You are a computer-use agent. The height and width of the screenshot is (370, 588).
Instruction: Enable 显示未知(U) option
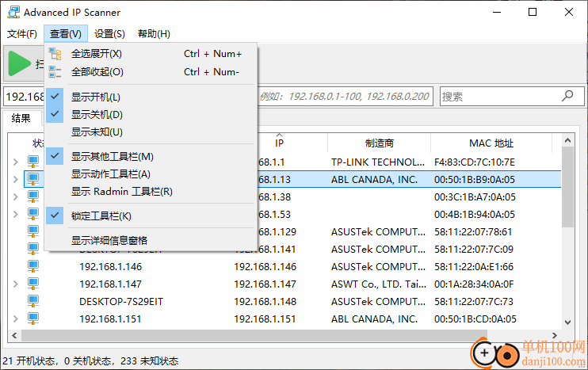tap(151, 132)
